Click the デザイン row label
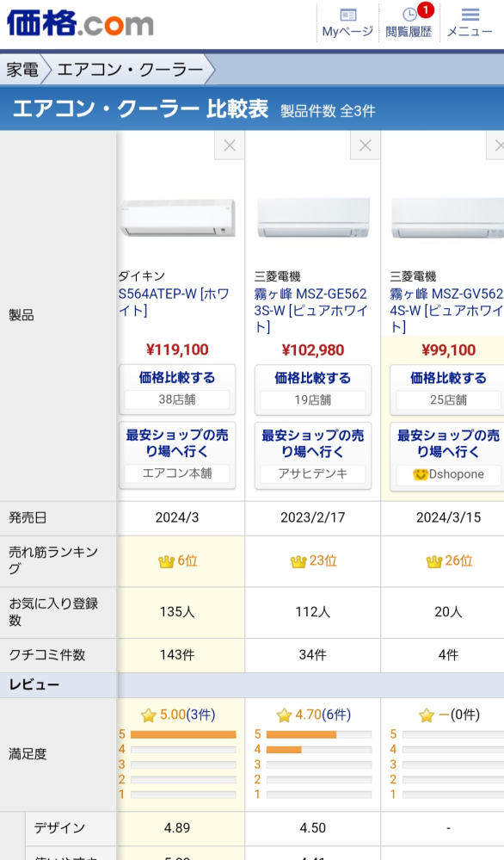504x860 pixels. 59,827
